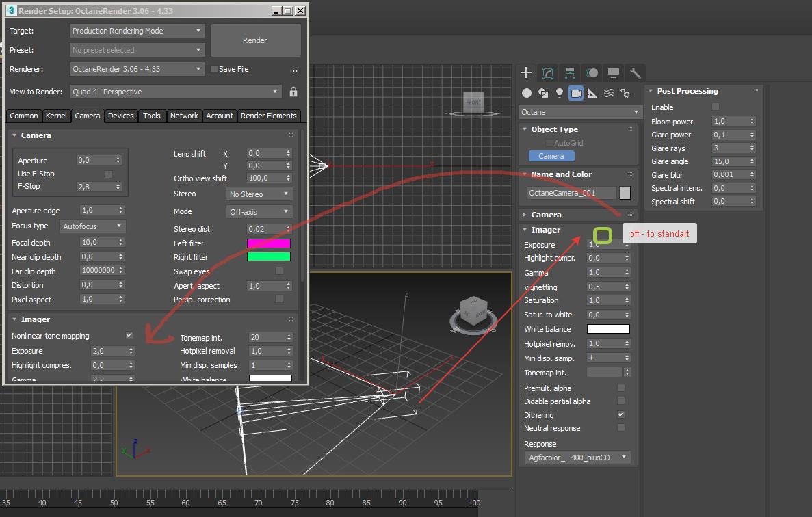
Task: Open the Display panel icon
Action: [x=613, y=73]
